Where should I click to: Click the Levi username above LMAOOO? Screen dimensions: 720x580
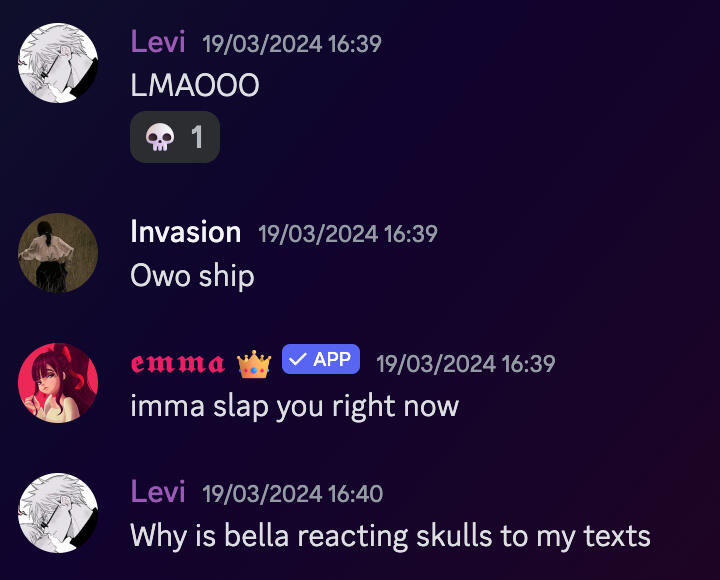[x=158, y=42]
